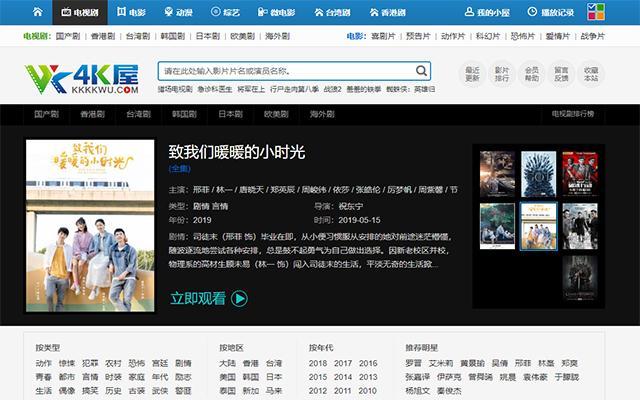Viewport: 640px width, 400px height.
Task: Open 留言反馈 round button
Action: click(561, 74)
